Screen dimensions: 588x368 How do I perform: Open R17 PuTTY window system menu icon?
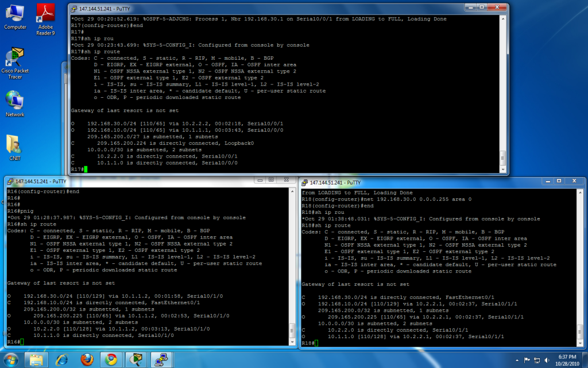click(75, 8)
